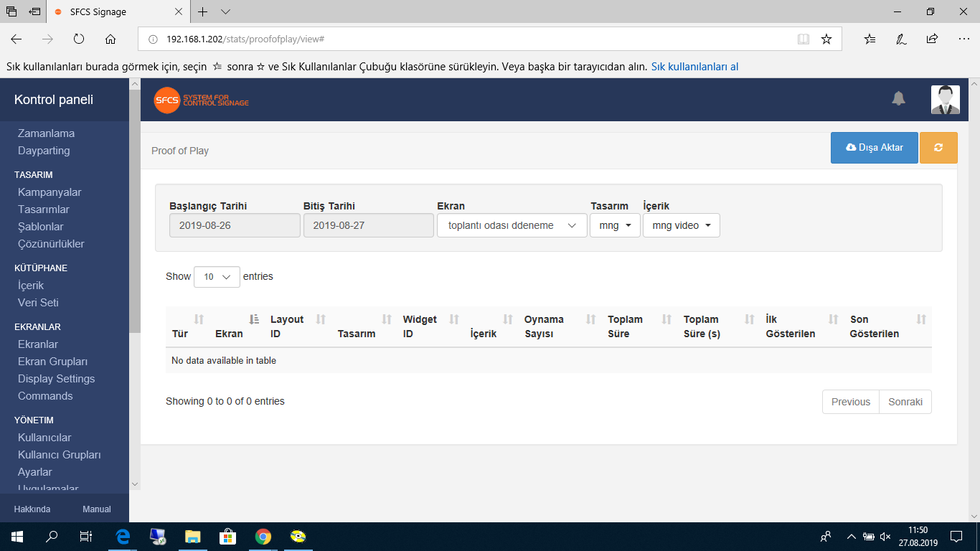Sort table by Toplam Süre column
The image size is (980, 551).
pyautogui.click(x=639, y=326)
